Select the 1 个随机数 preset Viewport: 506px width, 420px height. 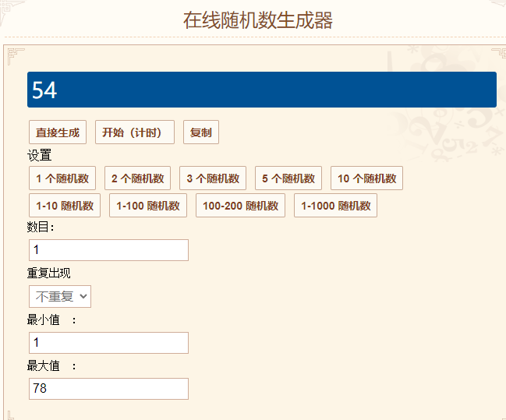click(x=62, y=178)
